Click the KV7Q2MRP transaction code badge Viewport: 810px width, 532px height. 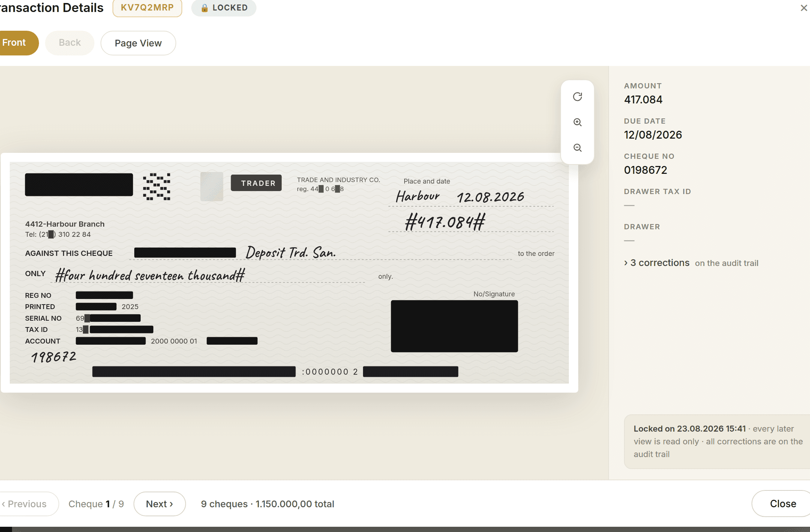pyautogui.click(x=147, y=8)
